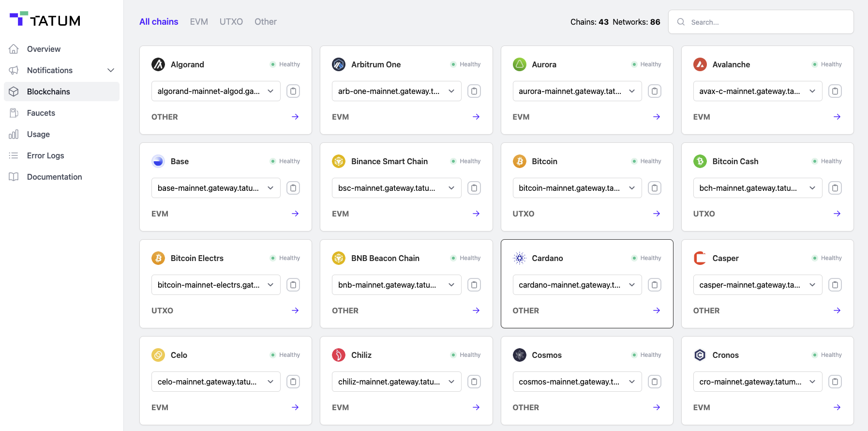Switch to the All chains tab
Image resolution: width=868 pixels, height=431 pixels.
159,22
